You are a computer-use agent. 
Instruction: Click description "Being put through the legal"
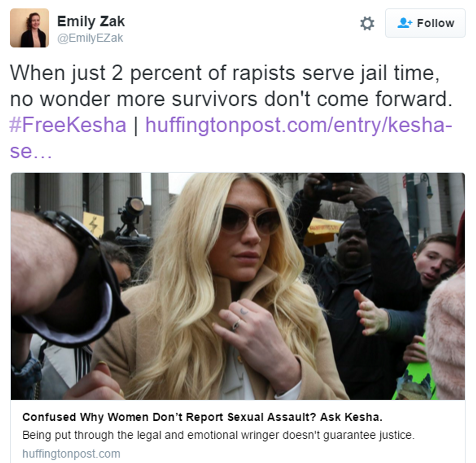(218, 435)
